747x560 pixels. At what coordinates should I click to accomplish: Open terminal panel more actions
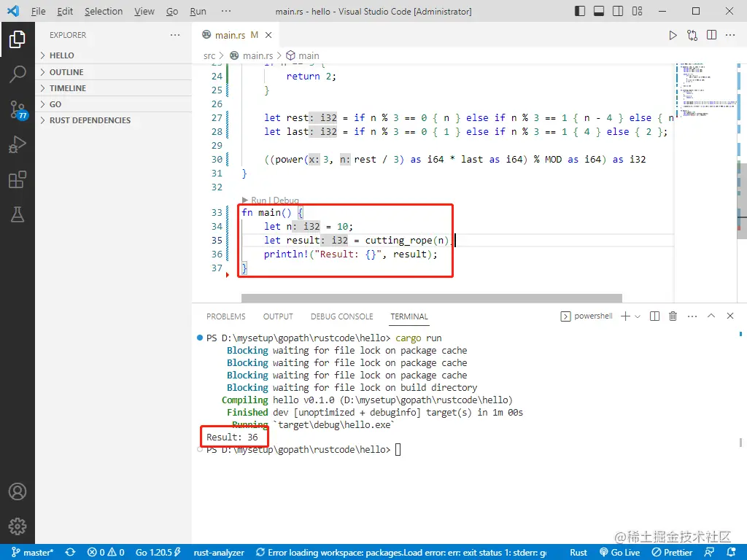click(692, 316)
